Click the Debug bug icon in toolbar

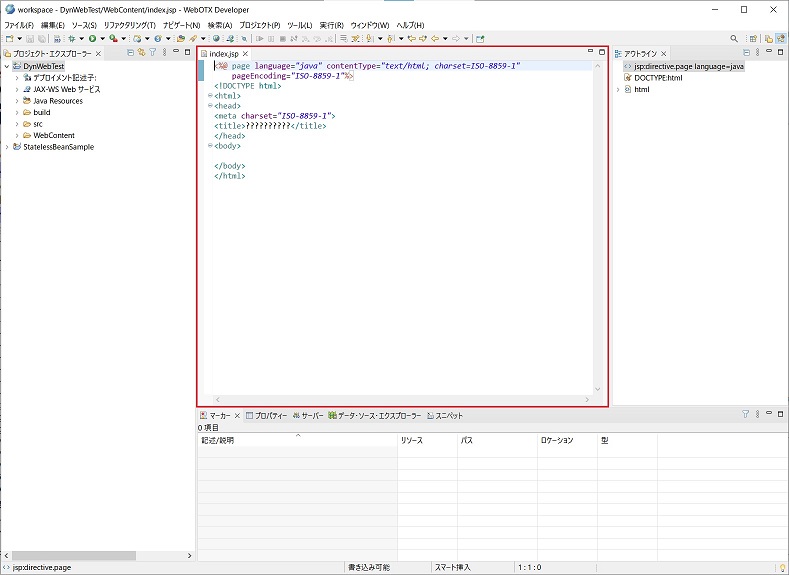[x=70, y=38]
